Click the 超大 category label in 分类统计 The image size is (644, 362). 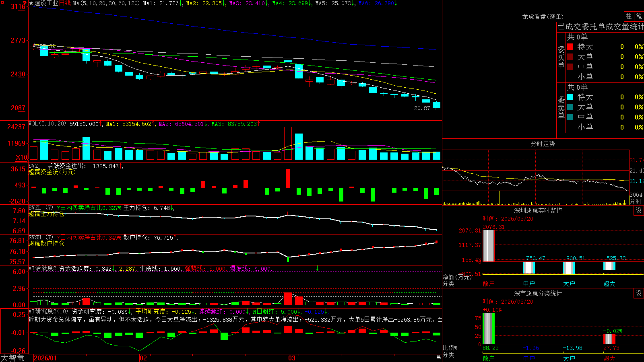coord(609,358)
